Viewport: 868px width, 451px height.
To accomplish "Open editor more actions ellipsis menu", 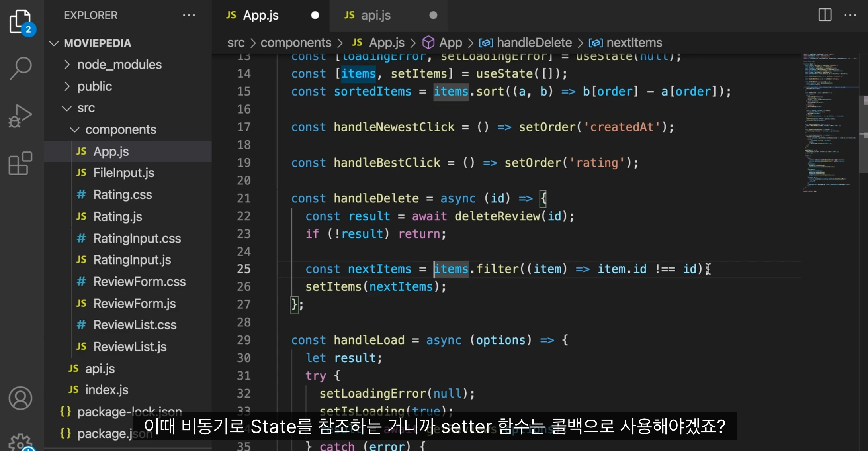I will (x=850, y=15).
